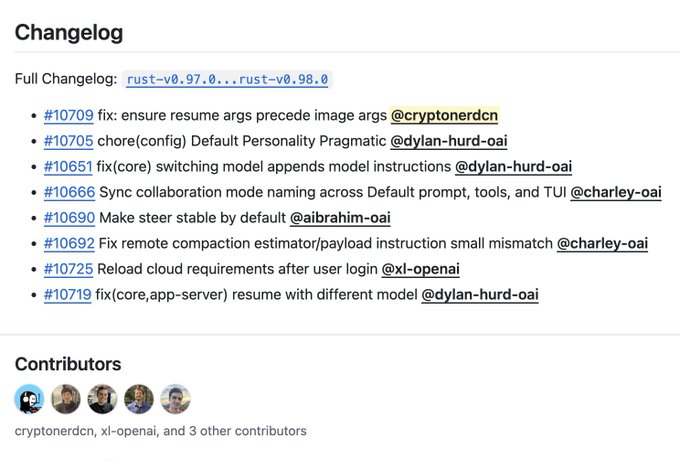Go to pull request #10651
The width and height of the screenshot is (680, 460).
69,166
